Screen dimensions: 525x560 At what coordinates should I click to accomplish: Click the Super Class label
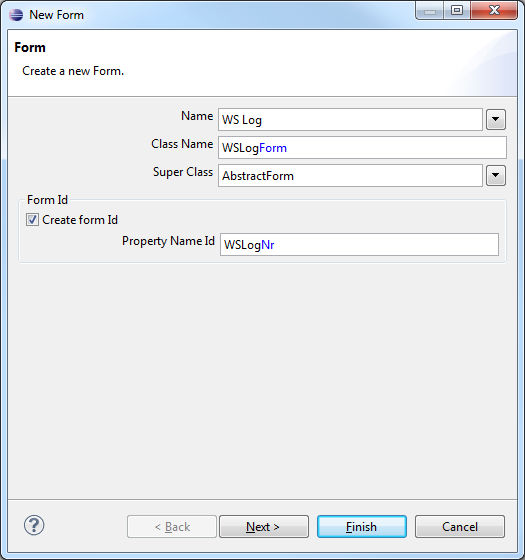click(x=183, y=172)
